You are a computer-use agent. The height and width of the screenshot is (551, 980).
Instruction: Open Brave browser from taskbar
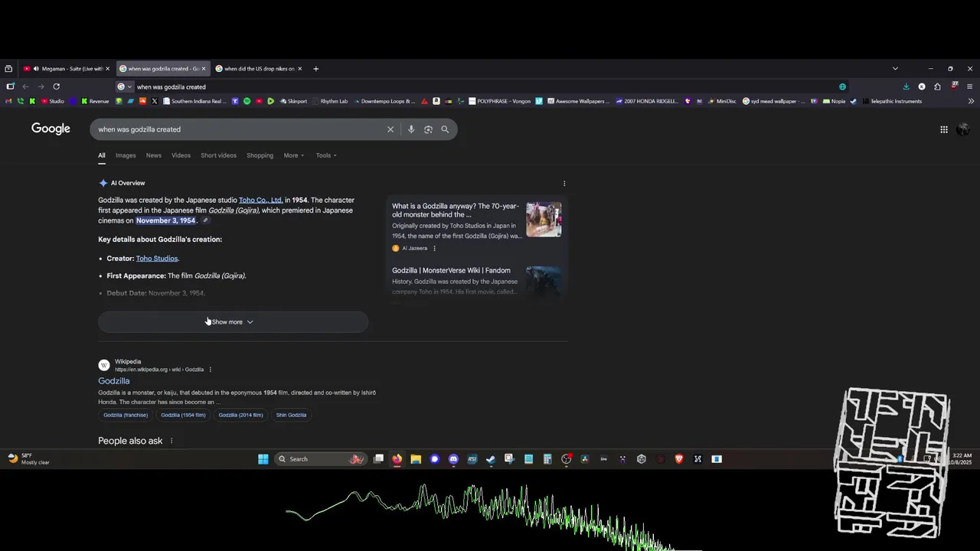pos(678,459)
